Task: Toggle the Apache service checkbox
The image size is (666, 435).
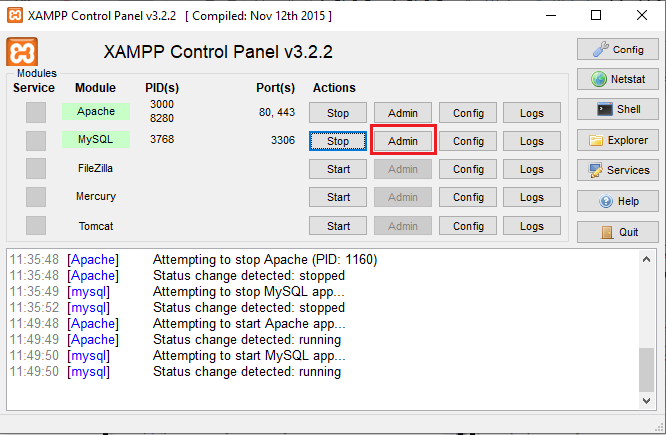Action: coord(36,113)
